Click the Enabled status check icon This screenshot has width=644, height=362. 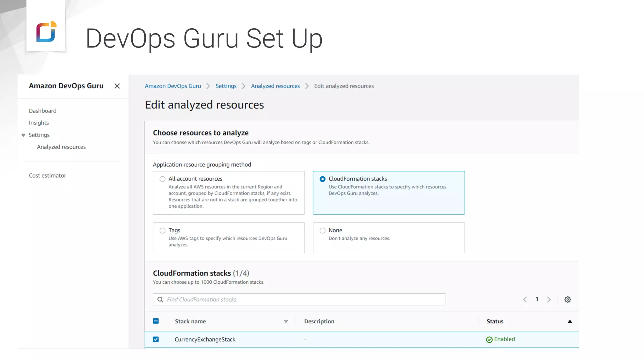(489, 340)
